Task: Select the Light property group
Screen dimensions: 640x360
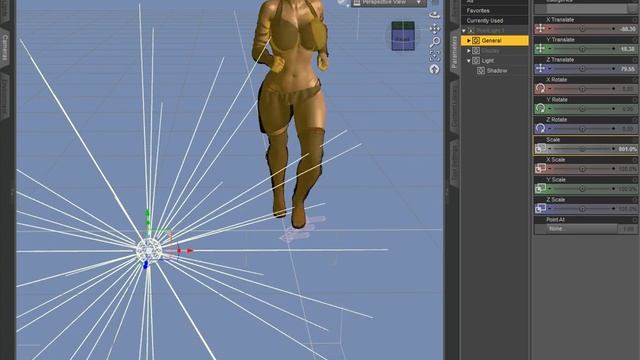Action: [487, 60]
